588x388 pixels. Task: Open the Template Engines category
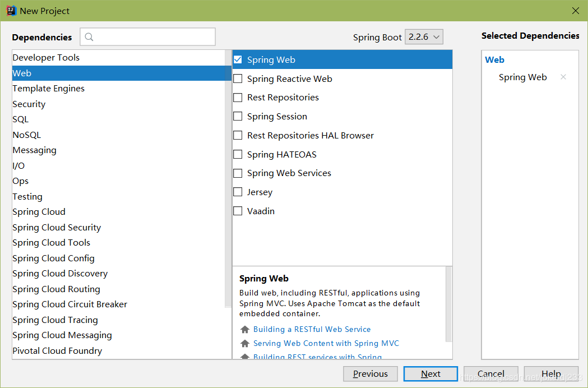coord(118,89)
